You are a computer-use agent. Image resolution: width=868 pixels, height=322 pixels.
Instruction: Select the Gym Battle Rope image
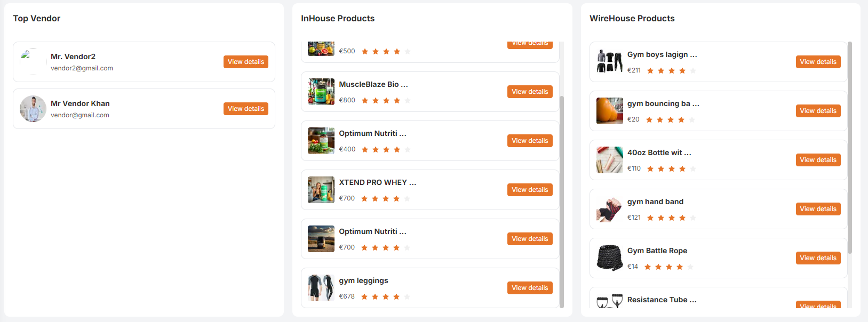[x=610, y=258]
